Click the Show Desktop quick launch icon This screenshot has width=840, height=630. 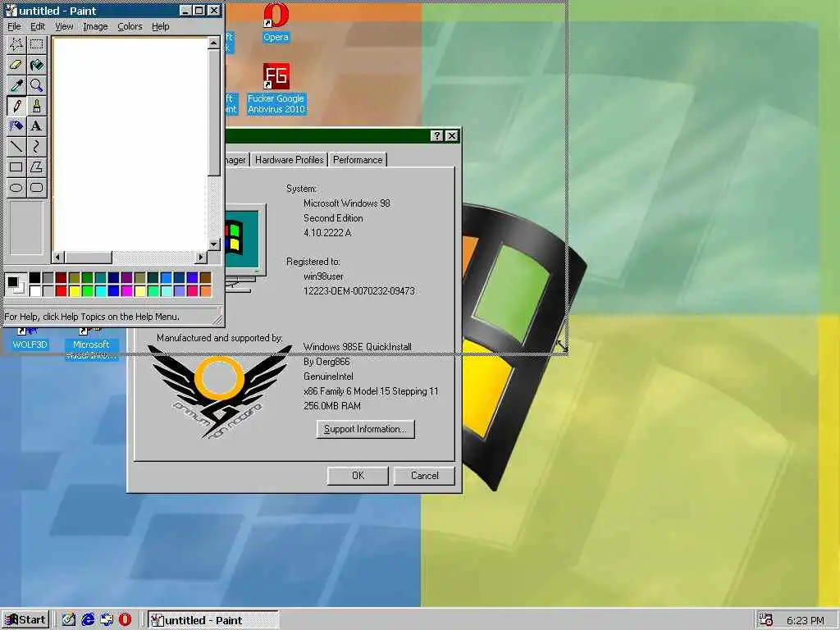click(x=68, y=620)
